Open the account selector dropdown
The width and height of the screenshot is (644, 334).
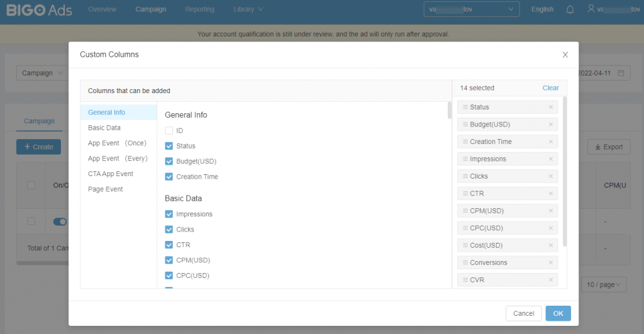pos(472,9)
